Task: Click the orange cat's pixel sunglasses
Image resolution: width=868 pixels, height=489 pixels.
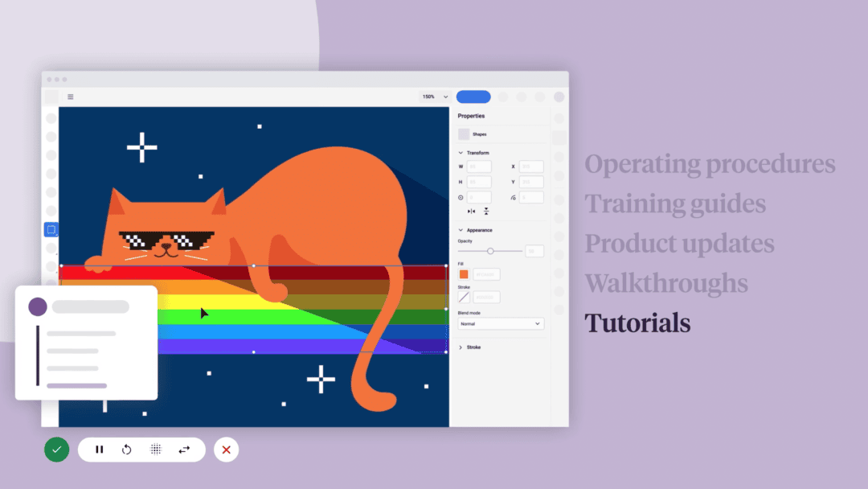Action: 166,240
